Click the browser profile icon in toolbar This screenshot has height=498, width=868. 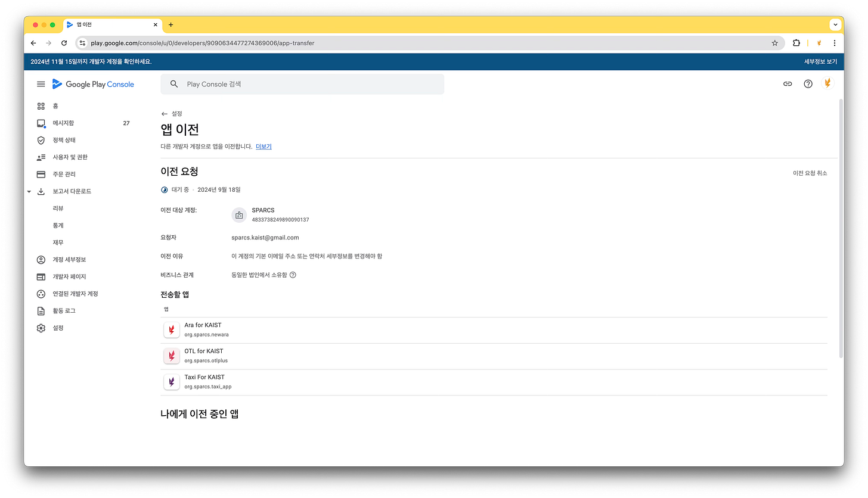(819, 43)
